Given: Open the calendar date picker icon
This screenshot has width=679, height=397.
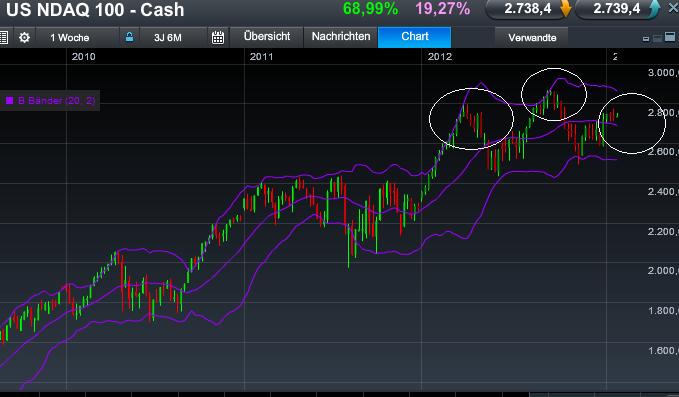Looking at the screenshot, I should [x=218, y=38].
